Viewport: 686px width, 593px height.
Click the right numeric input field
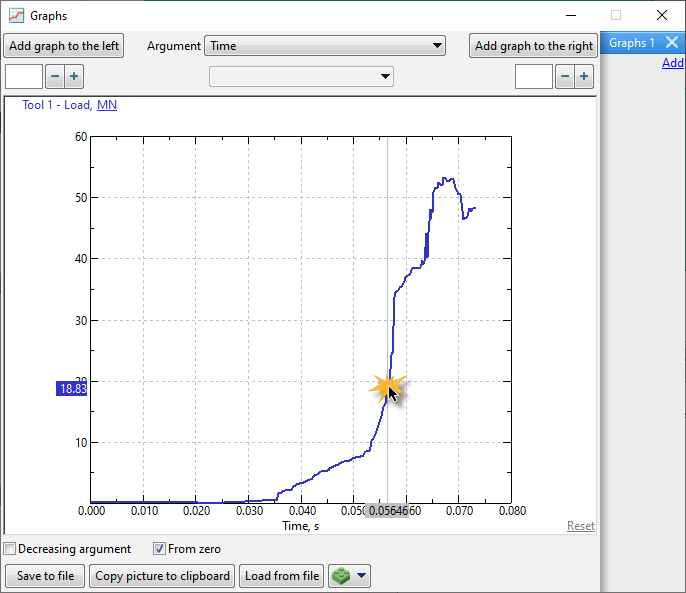pyautogui.click(x=534, y=77)
